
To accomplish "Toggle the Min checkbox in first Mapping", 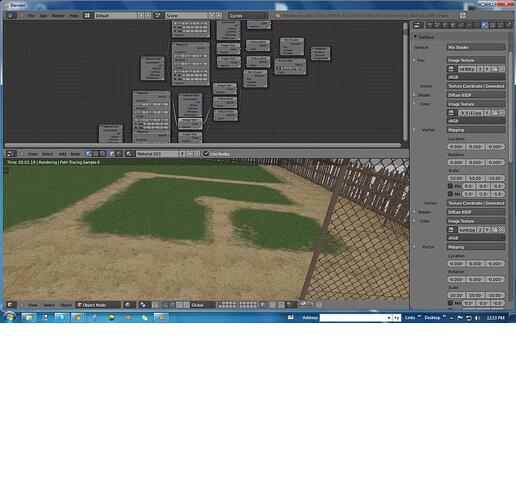I will click(x=450, y=186).
